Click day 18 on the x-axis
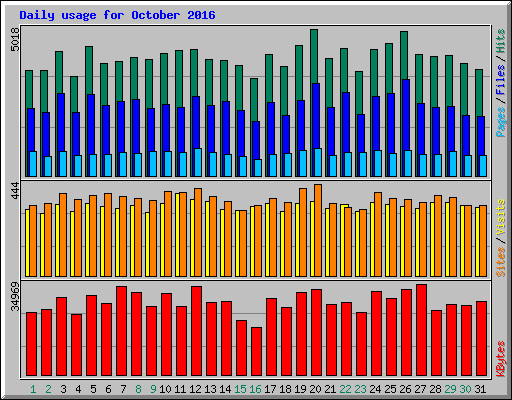Screen dimensions: 512x400 click(x=285, y=389)
